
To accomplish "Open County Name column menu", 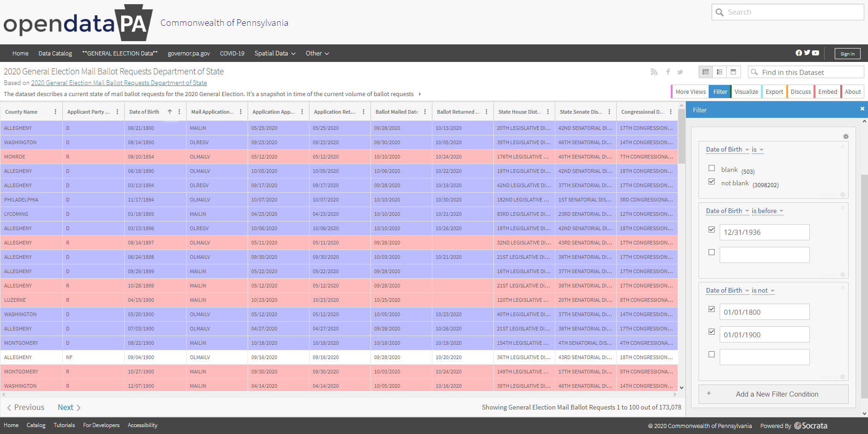I will click(x=55, y=112).
